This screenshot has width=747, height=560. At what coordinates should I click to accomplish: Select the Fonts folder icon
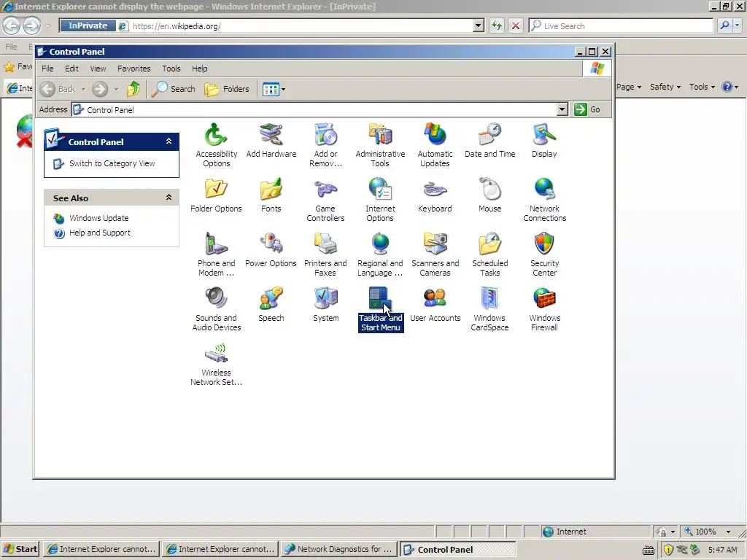[x=271, y=195]
